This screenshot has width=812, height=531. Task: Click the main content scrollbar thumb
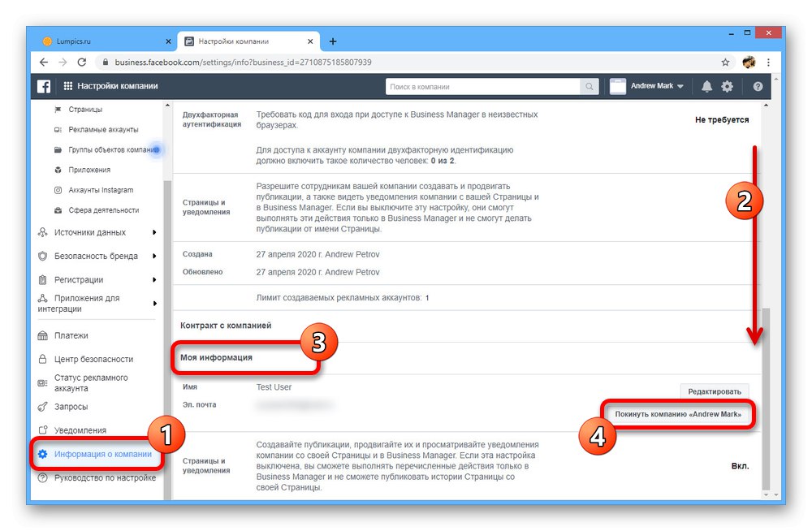click(766, 399)
